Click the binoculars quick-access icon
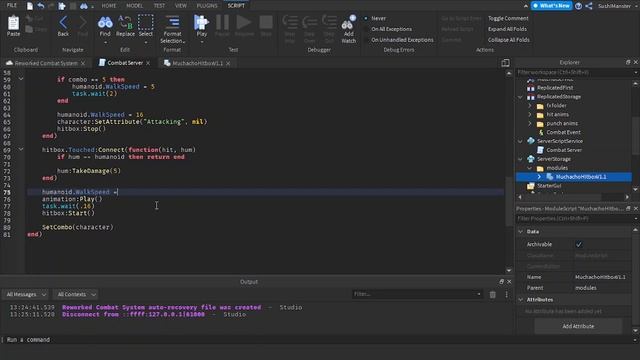 point(83,6)
